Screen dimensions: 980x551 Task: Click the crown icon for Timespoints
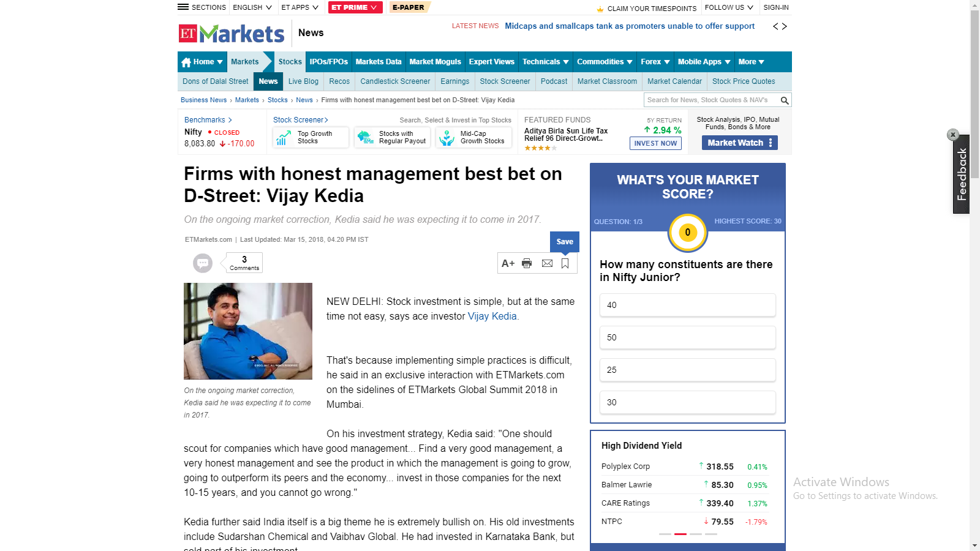(600, 9)
